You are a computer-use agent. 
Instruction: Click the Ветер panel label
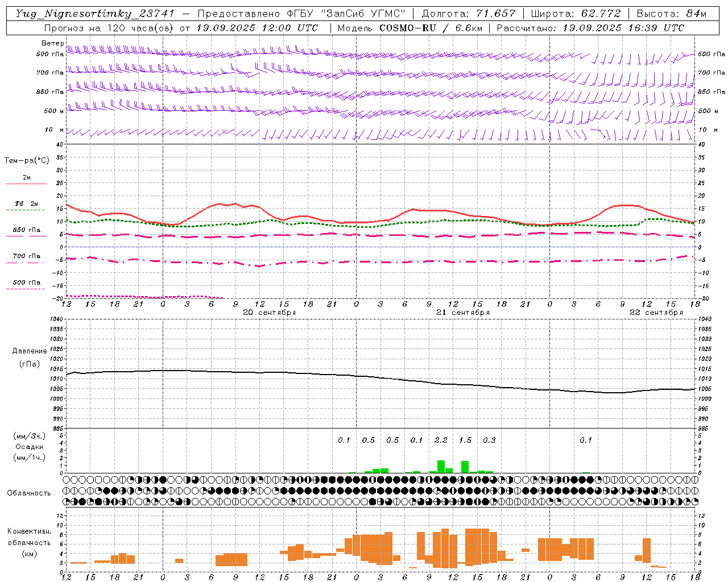click(x=53, y=43)
